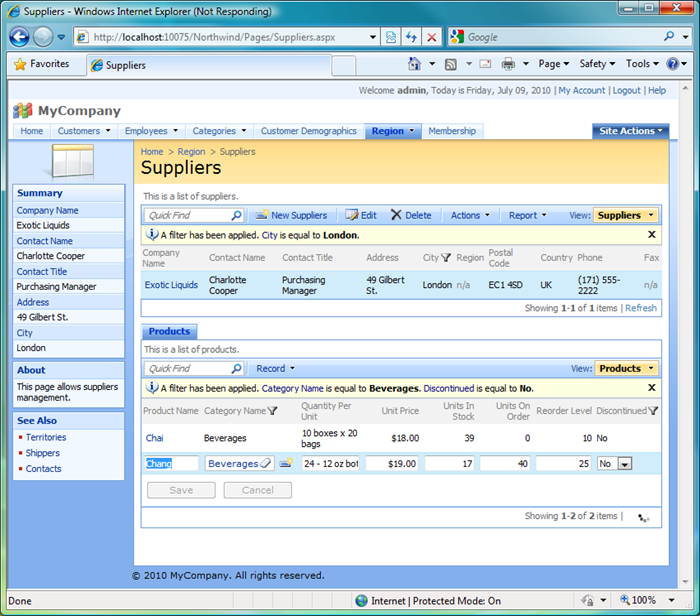The image size is (700, 616).
Task: Click the funnel icon on Discontinued column
Action: [x=653, y=410]
